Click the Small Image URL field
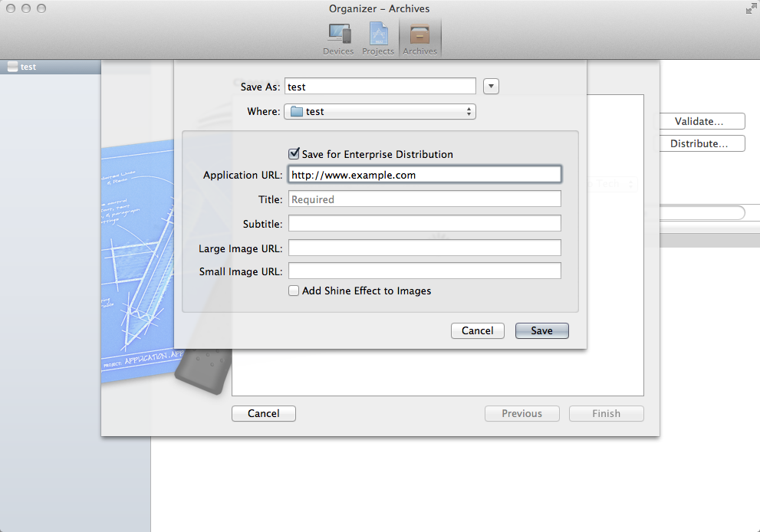 click(x=424, y=271)
